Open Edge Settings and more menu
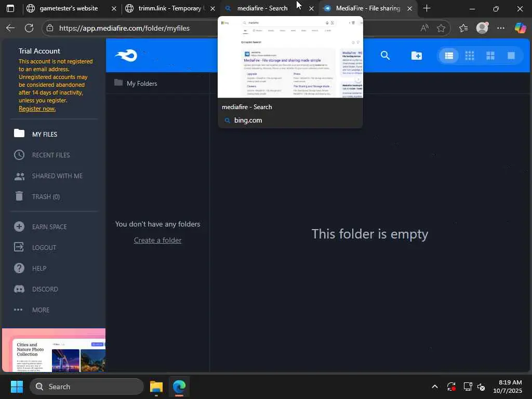Image resolution: width=532 pixels, height=399 pixels. [501, 28]
